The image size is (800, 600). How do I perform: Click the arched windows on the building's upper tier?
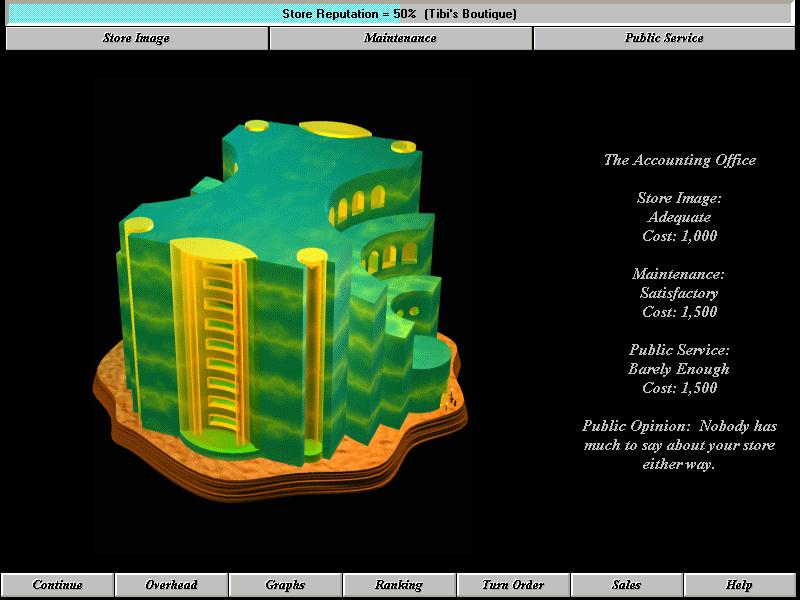pos(357,205)
